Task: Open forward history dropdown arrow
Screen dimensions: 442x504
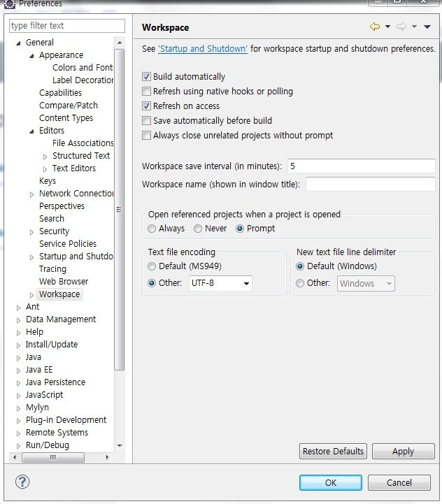Action: tap(414, 27)
